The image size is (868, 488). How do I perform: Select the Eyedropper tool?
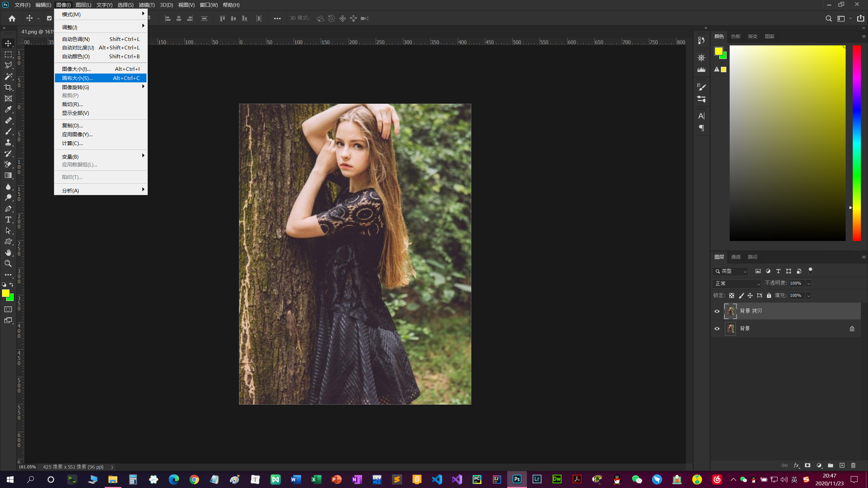coord(8,109)
